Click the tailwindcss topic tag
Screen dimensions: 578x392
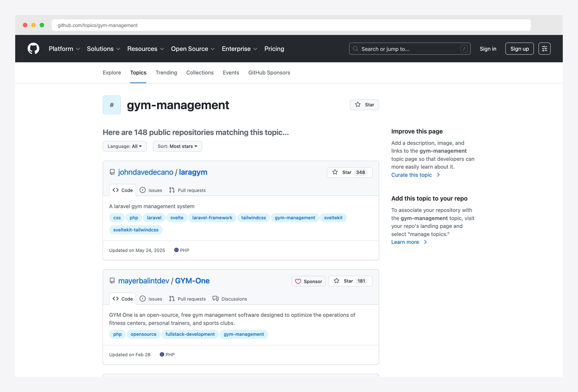254,218
